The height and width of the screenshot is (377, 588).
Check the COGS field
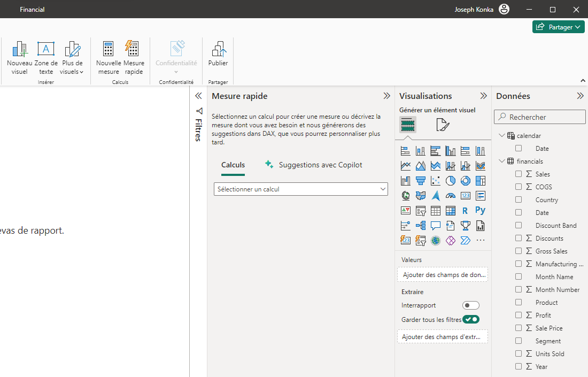(519, 187)
